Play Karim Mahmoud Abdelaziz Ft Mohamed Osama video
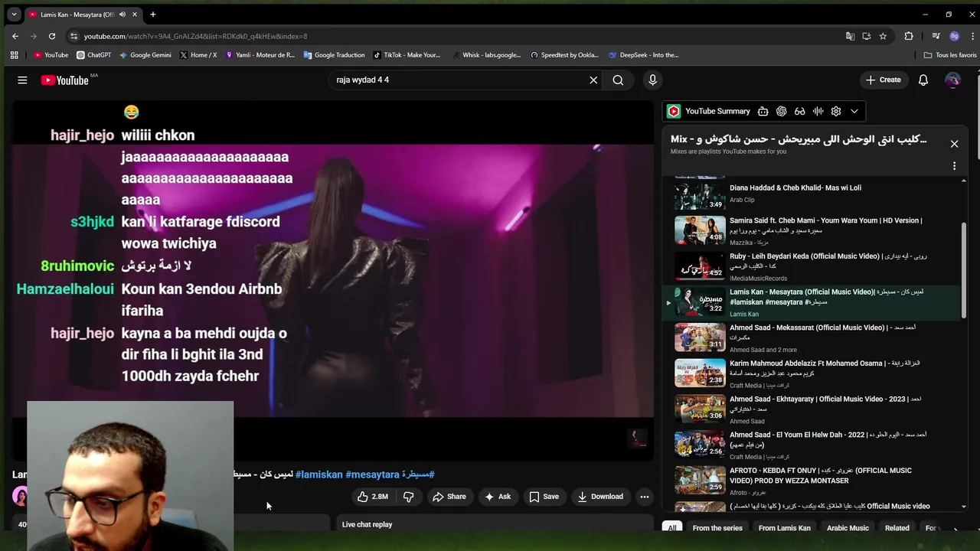 point(812,374)
